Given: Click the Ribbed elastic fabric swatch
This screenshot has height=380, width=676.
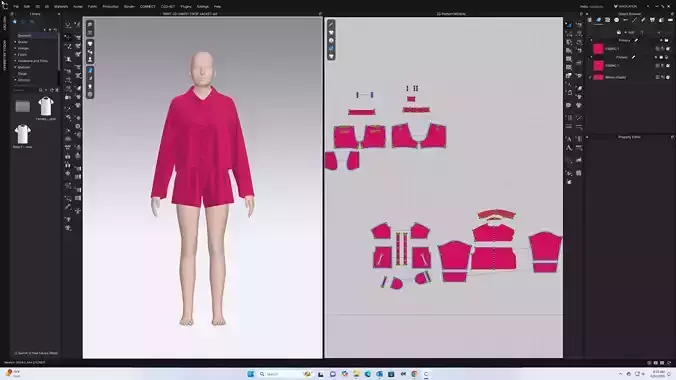Looking at the screenshot, I should [x=598, y=77].
